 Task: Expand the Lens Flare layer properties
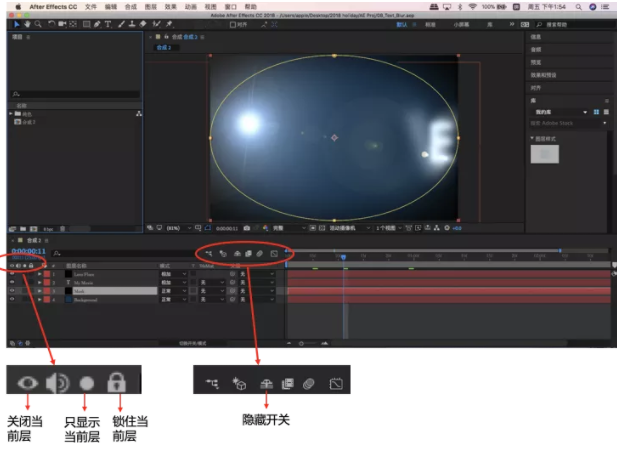coord(39,274)
